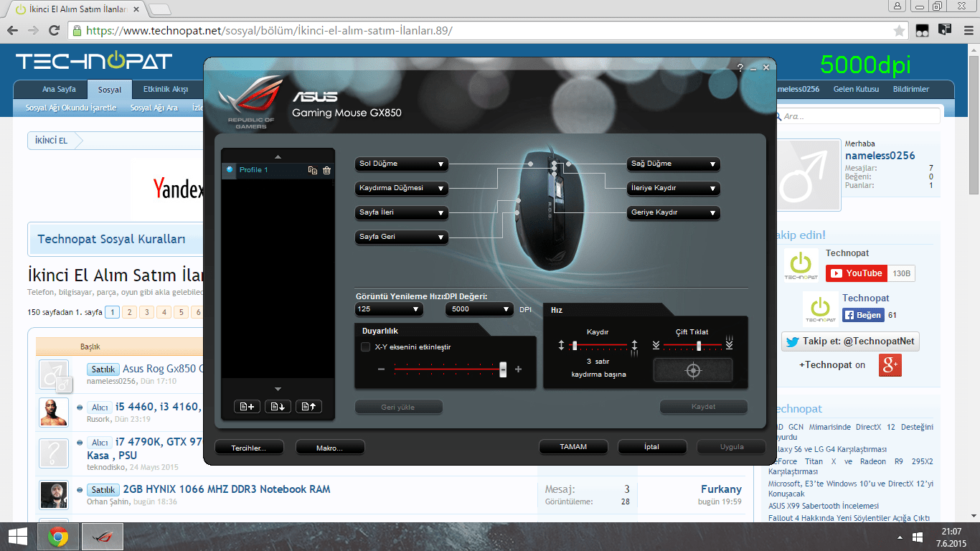Click the TAMAM button
The image size is (980, 551).
(573, 447)
